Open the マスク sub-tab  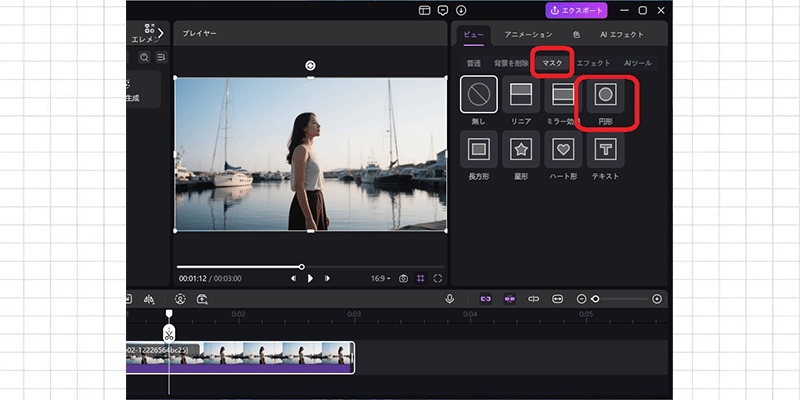(x=552, y=63)
